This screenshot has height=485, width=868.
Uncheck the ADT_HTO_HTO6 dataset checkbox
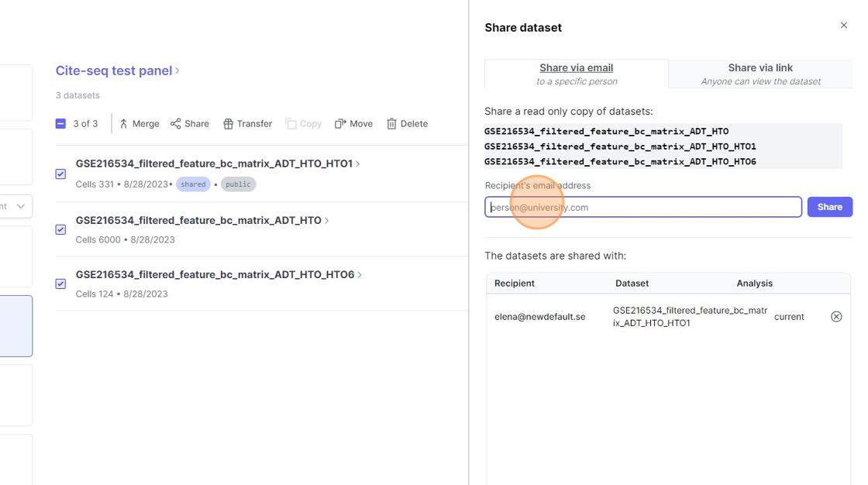[60, 284]
